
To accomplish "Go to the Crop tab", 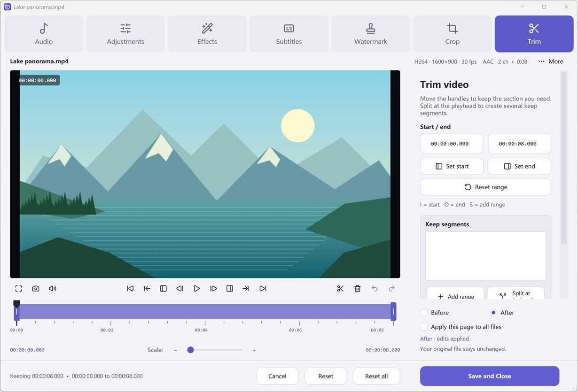I will (453, 34).
